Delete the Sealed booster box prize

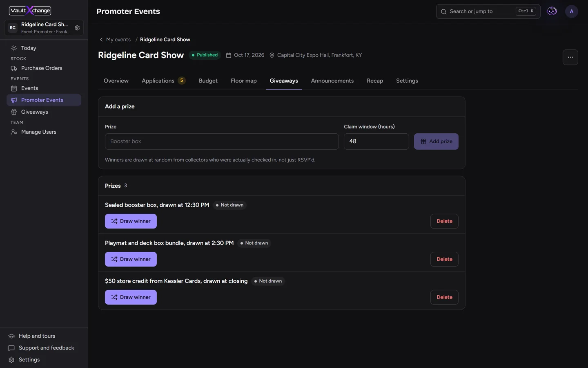click(x=444, y=221)
